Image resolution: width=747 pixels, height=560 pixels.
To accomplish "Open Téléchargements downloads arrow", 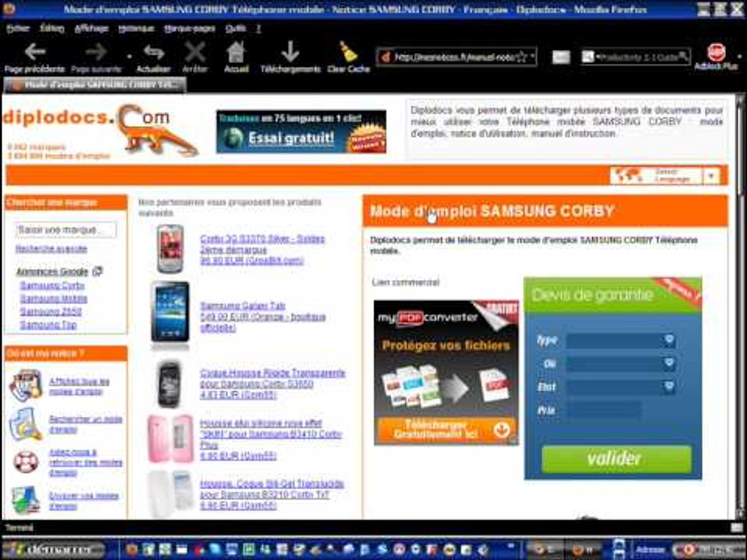I will pos(290,52).
